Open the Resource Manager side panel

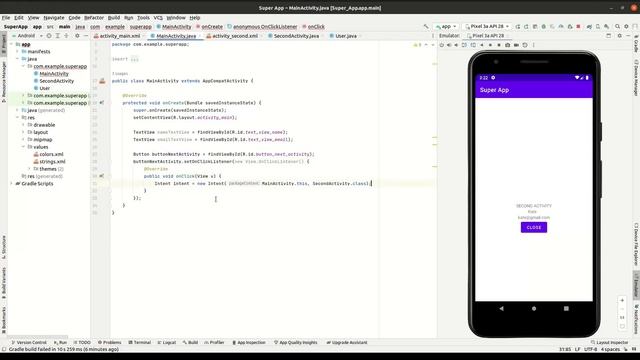pos(4,82)
